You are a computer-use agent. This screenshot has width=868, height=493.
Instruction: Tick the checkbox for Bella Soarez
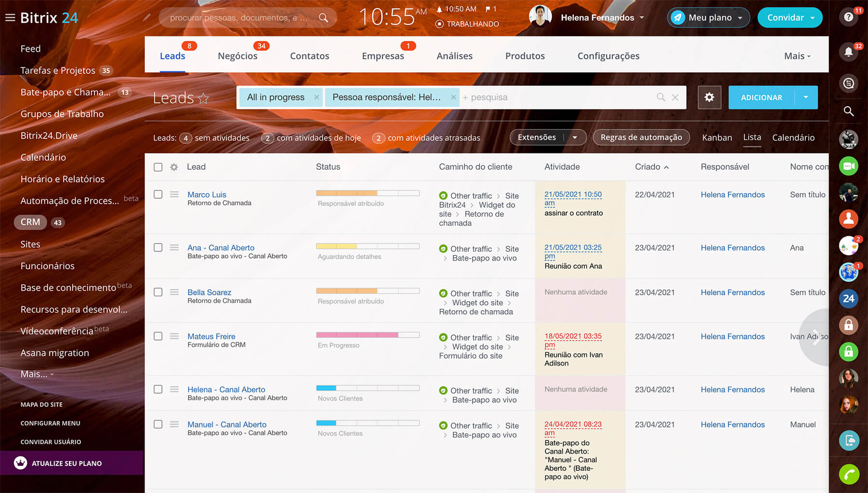click(x=158, y=292)
